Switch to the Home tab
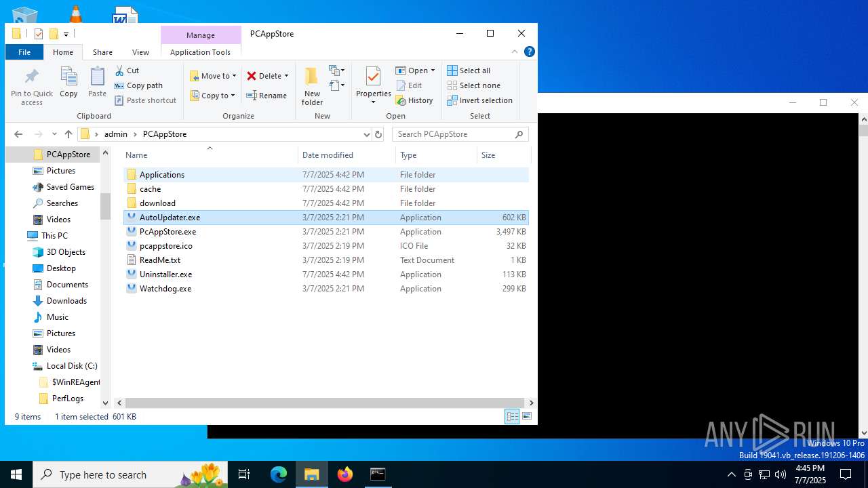 coord(63,52)
